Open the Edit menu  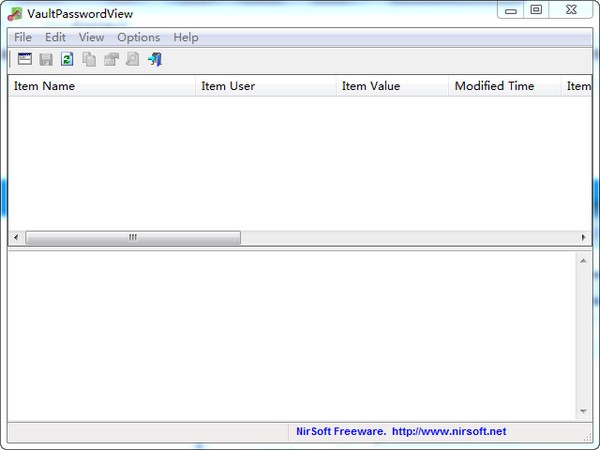pyautogui.click(x=55, y=37)
